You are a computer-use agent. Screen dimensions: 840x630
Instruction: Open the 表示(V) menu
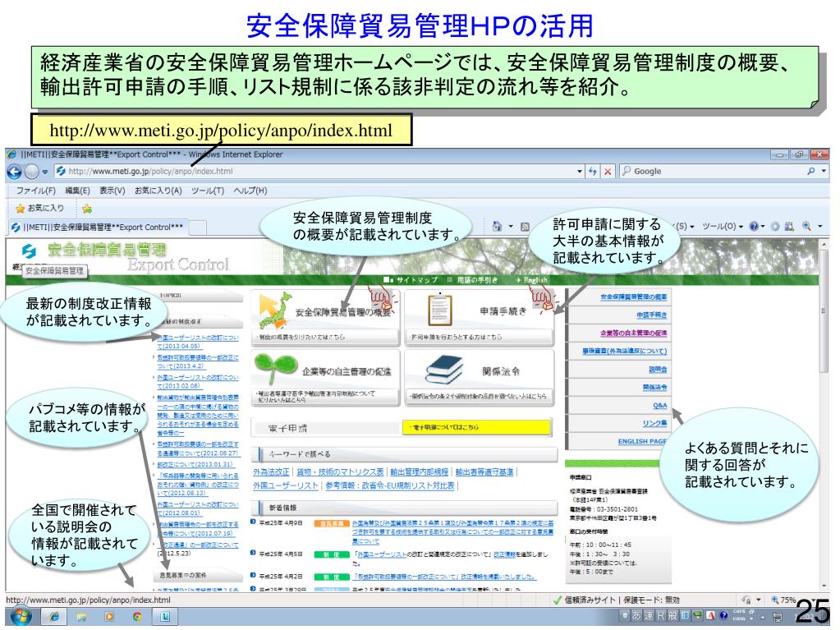pyautogui.click(x=112, y=191)
